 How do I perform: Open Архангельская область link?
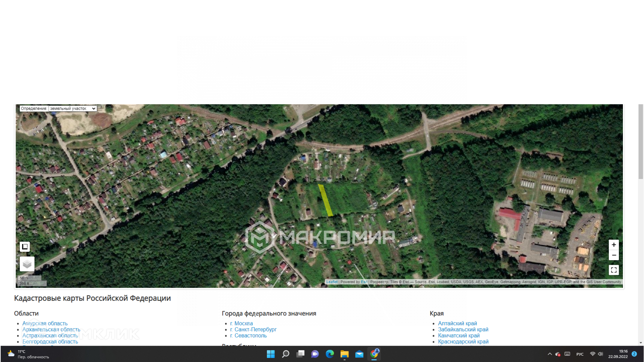click(51, 329)
